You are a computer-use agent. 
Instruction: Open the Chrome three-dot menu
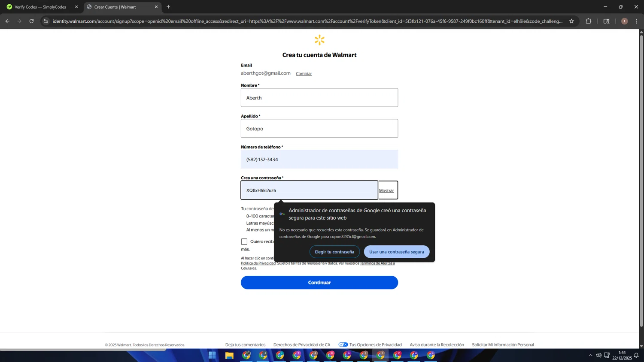tap(637, 21)
